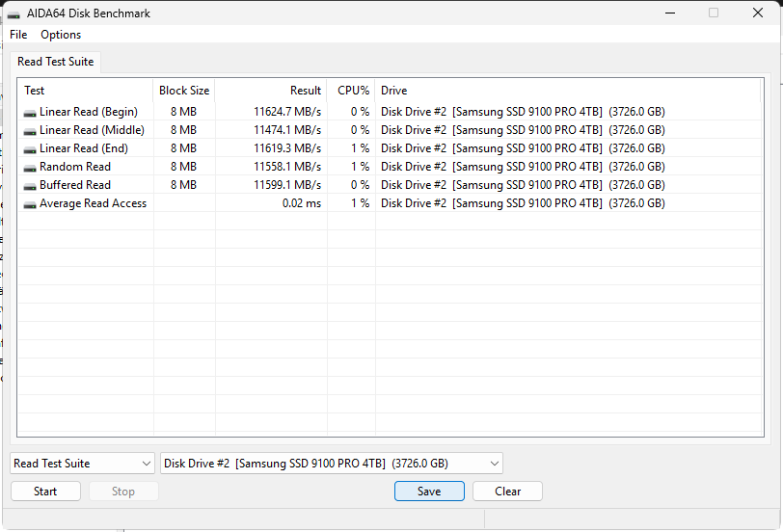The width and height of the screenshot is (783, 532).
Task: Maximize the AIDA64 window
Action: 714,13
